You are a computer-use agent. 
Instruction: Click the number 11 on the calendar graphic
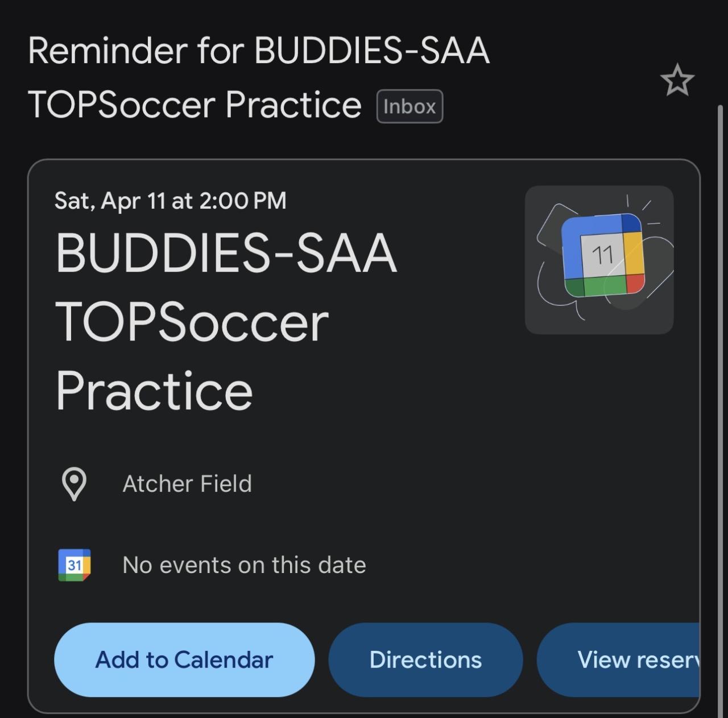(602, 255)
